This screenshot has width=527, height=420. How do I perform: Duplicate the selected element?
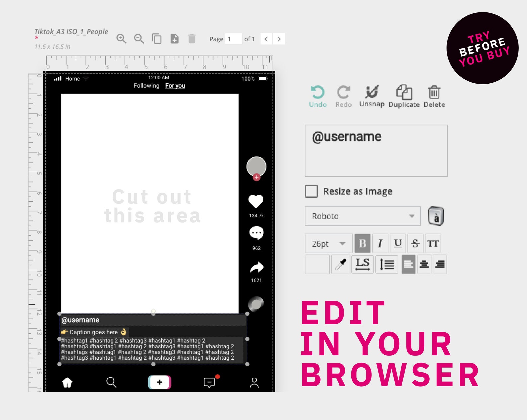pyautogui.click(x=404, y=96)
